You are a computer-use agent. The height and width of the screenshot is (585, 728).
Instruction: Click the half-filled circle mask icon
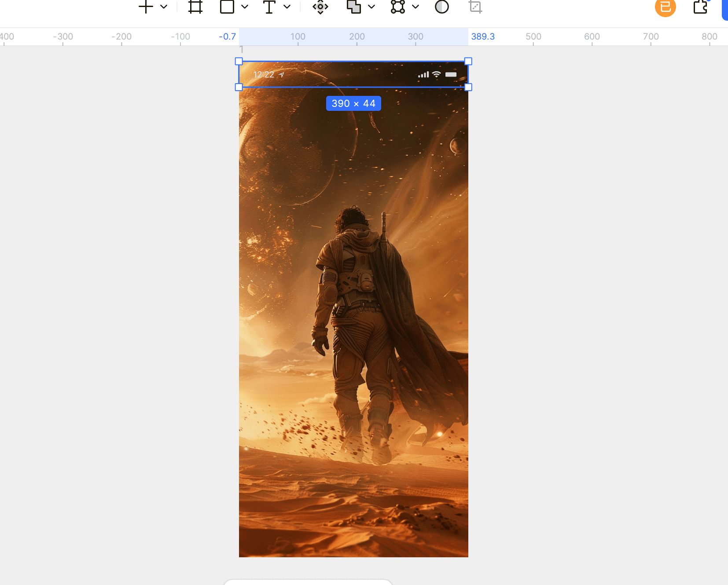click(441, 7)
